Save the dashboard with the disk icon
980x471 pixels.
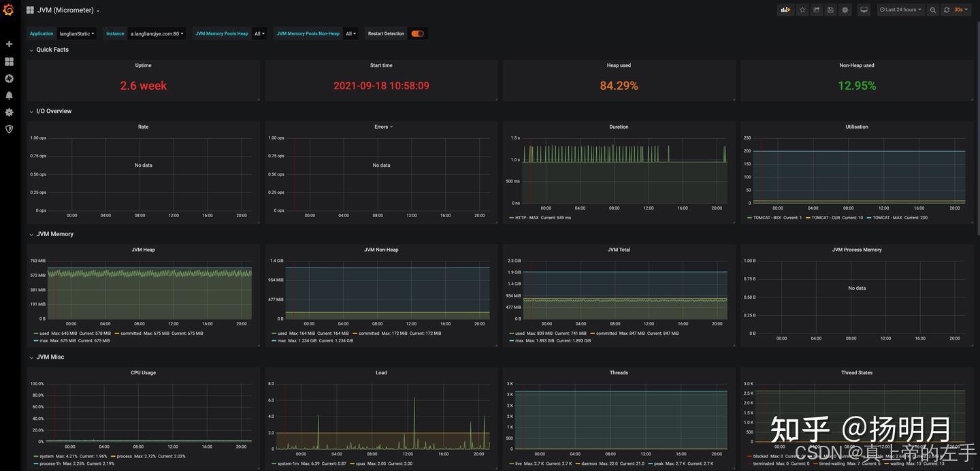(x=830, y=10)
